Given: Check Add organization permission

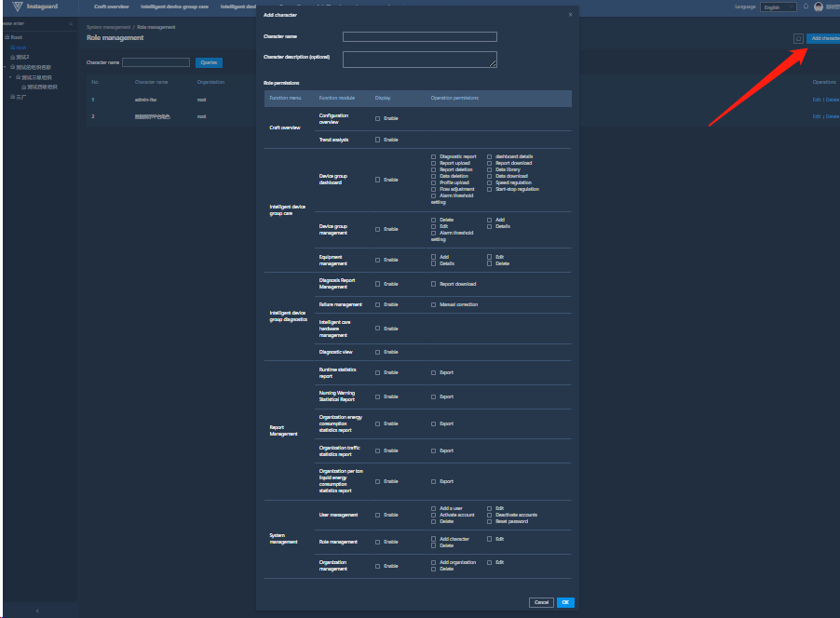Looking at the screenshot, I should click(433, 563).
